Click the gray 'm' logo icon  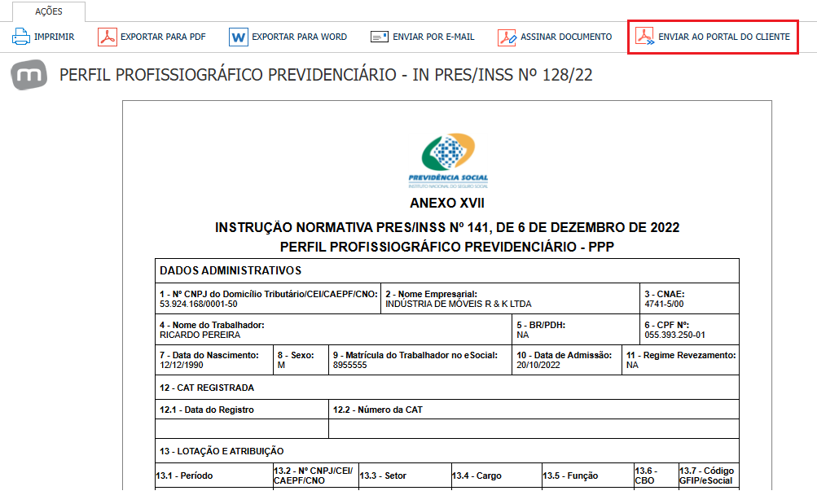pos(29,75)
